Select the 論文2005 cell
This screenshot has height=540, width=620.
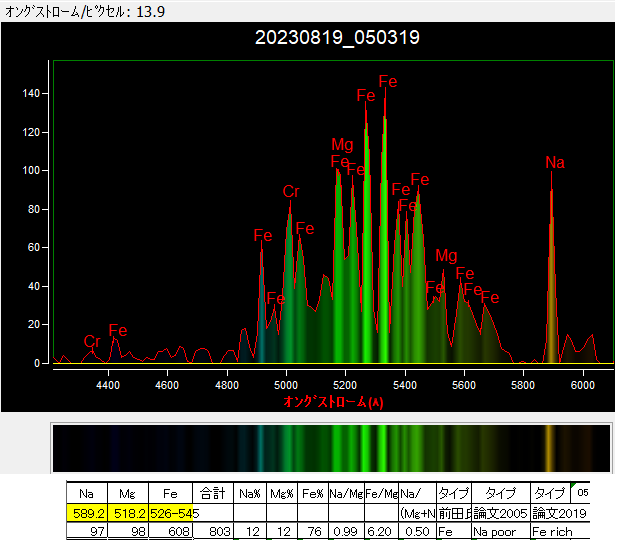[499, 513]
